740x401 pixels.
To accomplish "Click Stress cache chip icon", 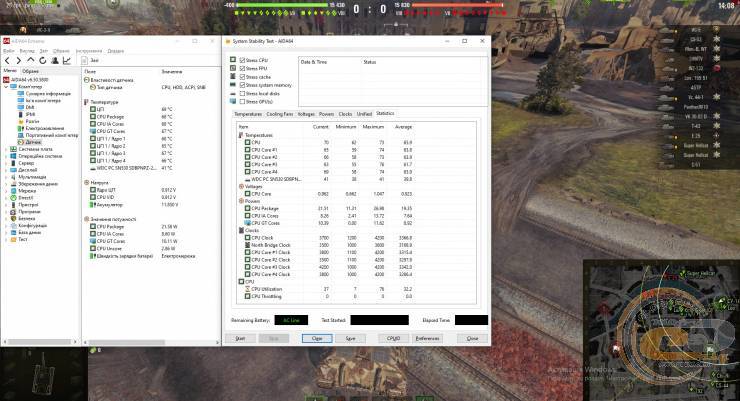I will point(233,76).
